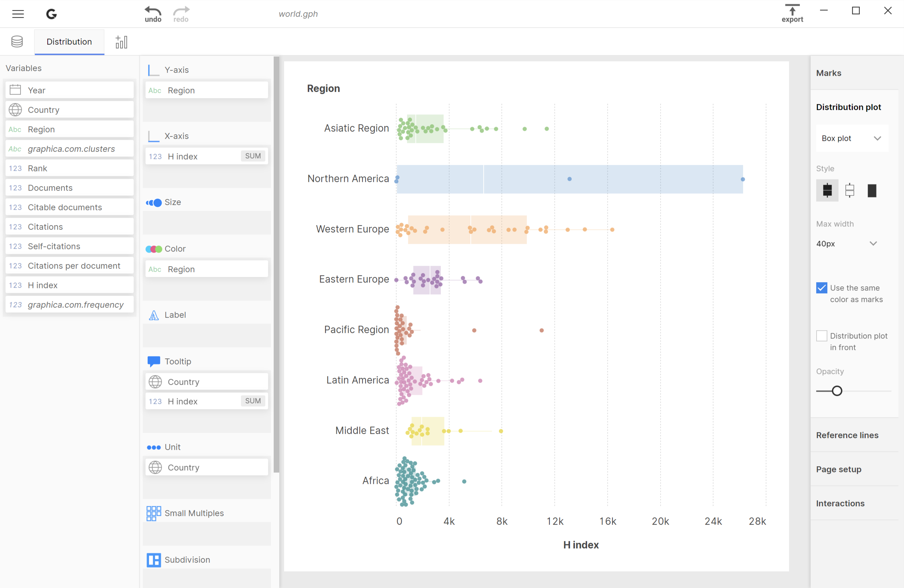Click the data source database icon
This screenshot has height=588, width=904.
pyautogui.click(x=17, y=41)
